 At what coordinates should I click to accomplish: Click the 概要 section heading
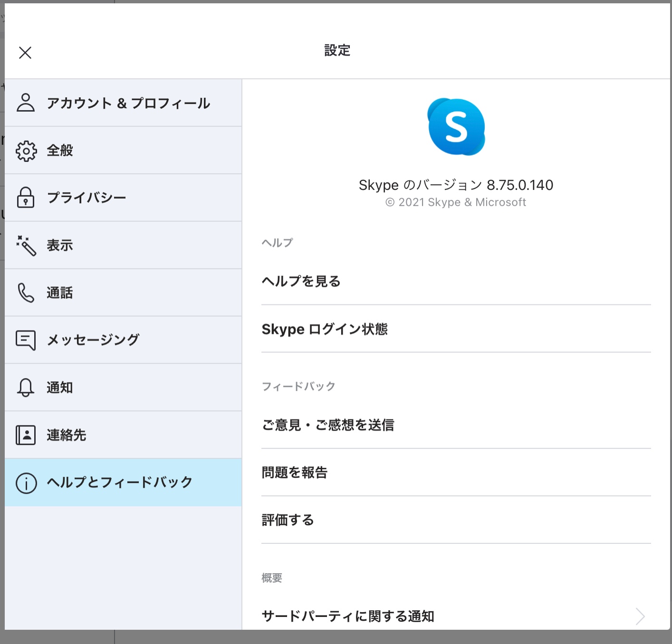(x=272, y=578)
